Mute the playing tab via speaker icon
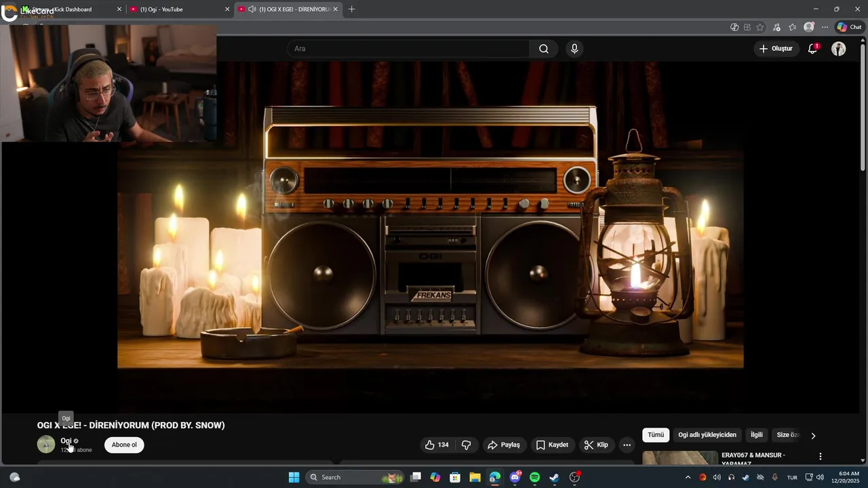Viewport: 868px width, 488px height. 252,9
